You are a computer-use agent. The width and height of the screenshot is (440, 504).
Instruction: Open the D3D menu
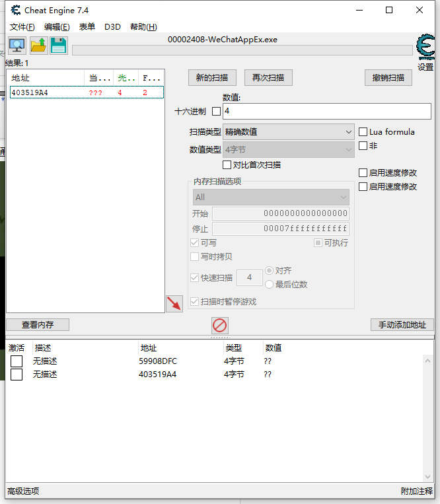point(112,26)
